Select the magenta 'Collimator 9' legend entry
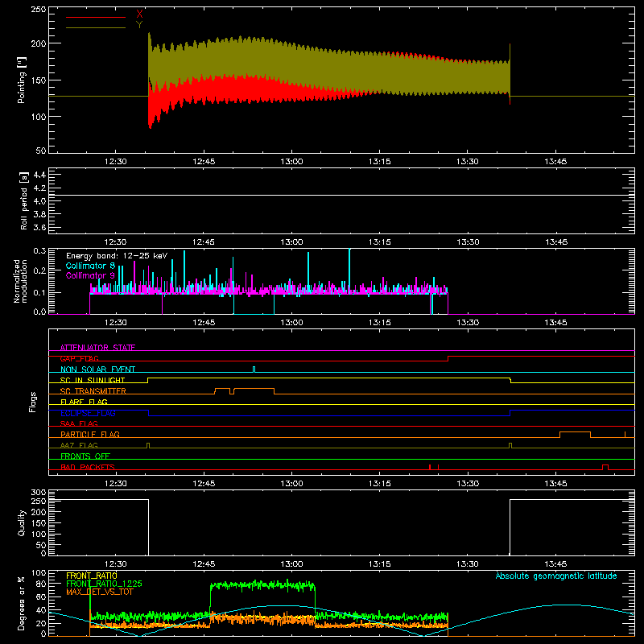Viewport: 644px width, 644px height. coord(90,275)
